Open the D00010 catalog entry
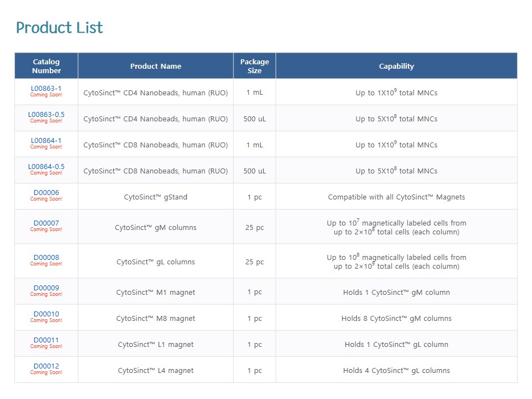Screen dimensions: 532x399 [46, 314]
